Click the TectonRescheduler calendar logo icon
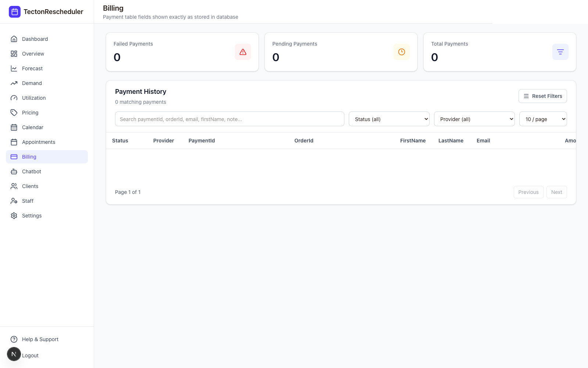The width and height of the screenshot is (588, 368). 15,12
